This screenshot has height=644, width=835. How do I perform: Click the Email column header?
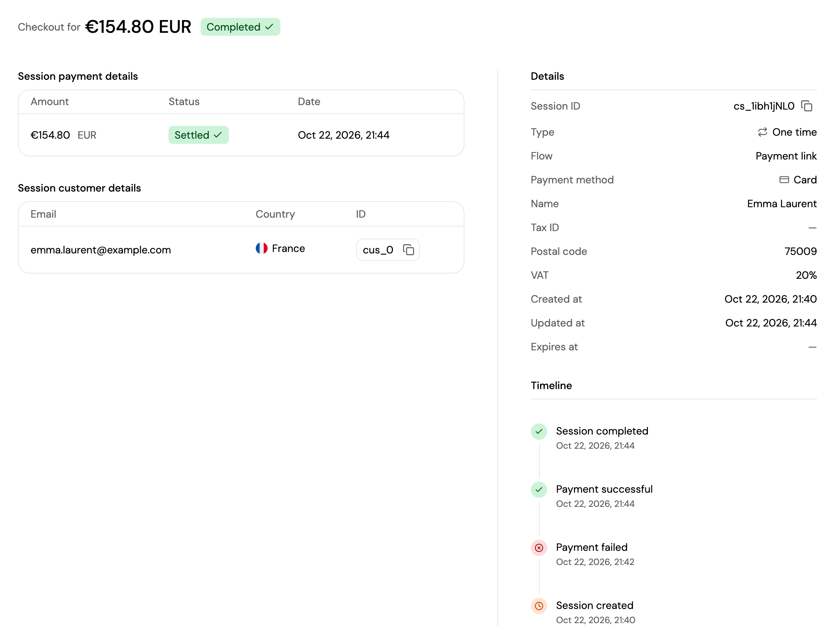coord(43,214)
